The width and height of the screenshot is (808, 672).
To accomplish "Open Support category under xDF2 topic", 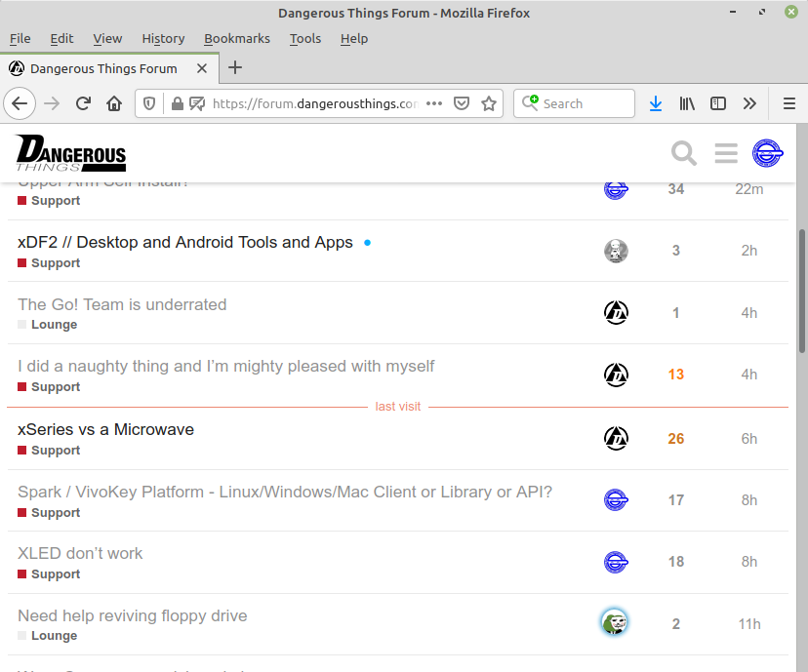I will tap(49, 263).
